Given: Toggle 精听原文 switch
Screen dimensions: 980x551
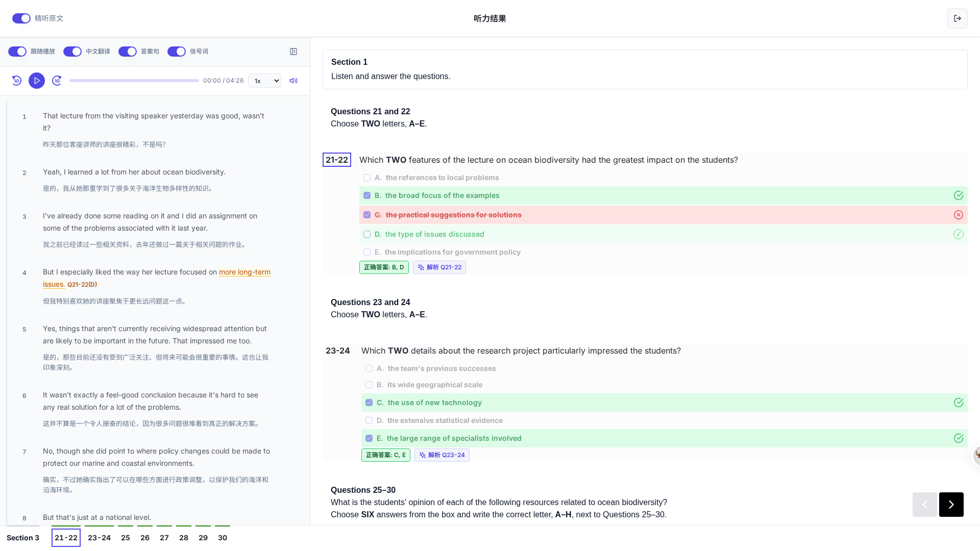Looking at the screenshot, I should point(21,18).
